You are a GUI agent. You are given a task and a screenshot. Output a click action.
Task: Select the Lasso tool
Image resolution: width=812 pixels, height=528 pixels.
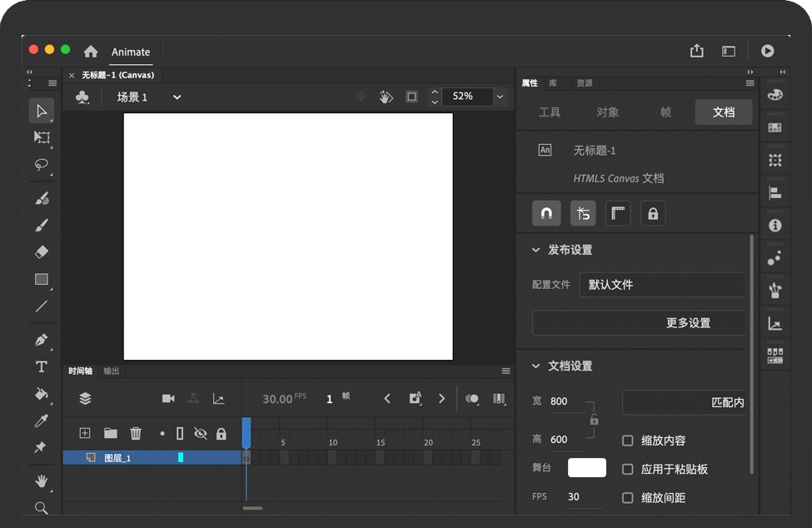coord(42,165)
